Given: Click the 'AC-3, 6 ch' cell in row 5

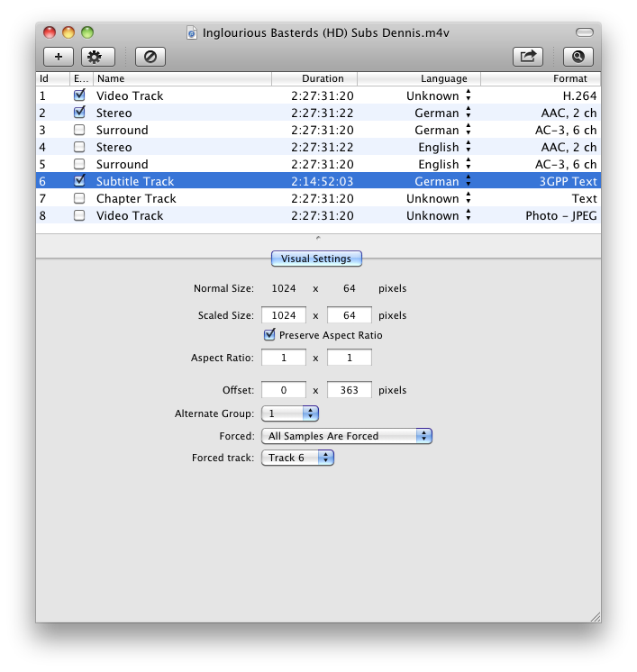Looking at the screenshot, I should [x=566, y=164].
